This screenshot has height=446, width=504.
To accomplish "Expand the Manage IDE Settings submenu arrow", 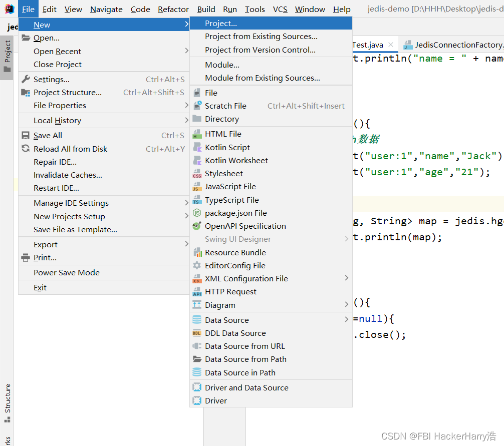I will 186,203.
